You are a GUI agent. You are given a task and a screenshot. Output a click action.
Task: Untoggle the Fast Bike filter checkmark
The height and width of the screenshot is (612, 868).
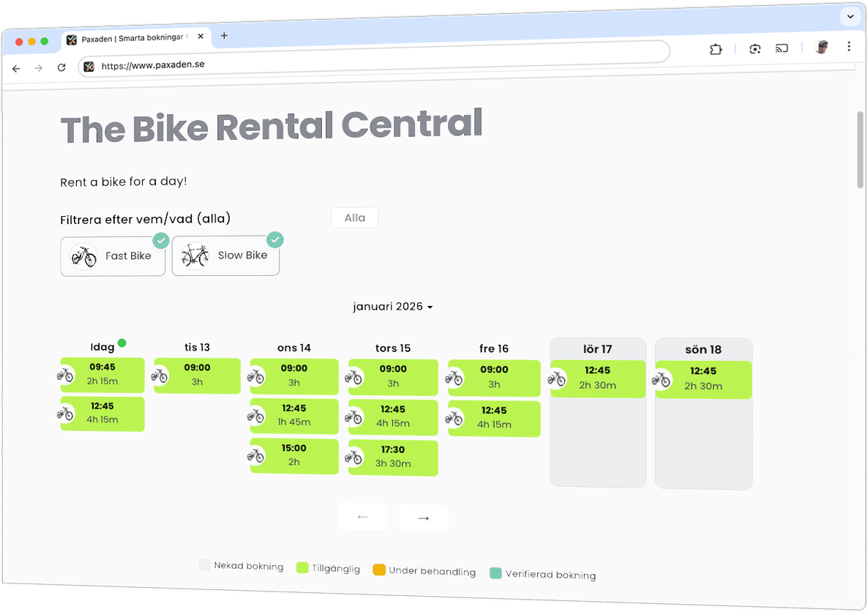tap(161, 240)
